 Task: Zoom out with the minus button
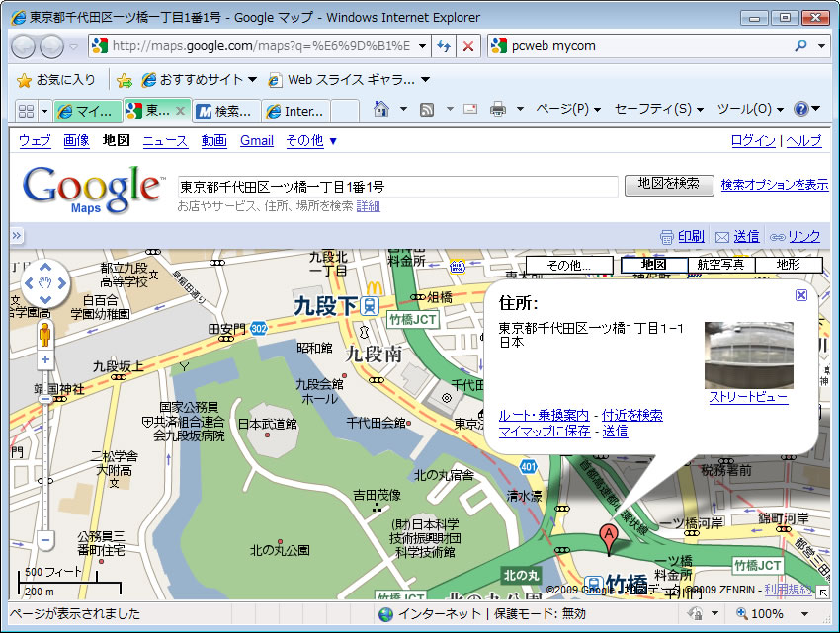click(x=45, y=540)
